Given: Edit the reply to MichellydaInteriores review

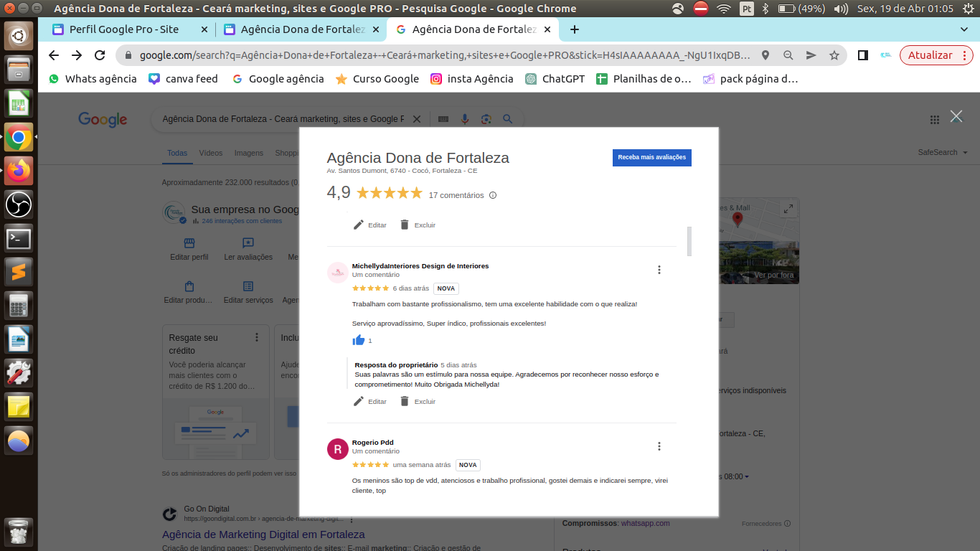Looking at the screenshot, I should pos(370,402).
